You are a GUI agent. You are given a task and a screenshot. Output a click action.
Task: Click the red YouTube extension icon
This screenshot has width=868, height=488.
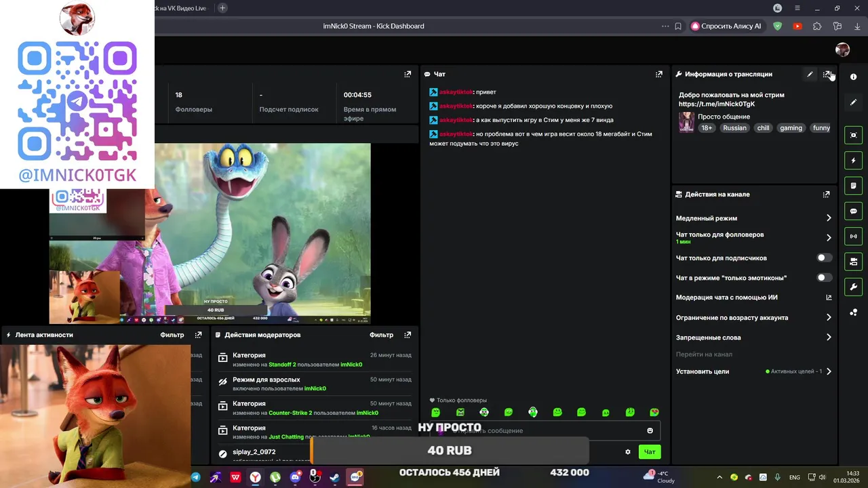click(x=797, y=26)
